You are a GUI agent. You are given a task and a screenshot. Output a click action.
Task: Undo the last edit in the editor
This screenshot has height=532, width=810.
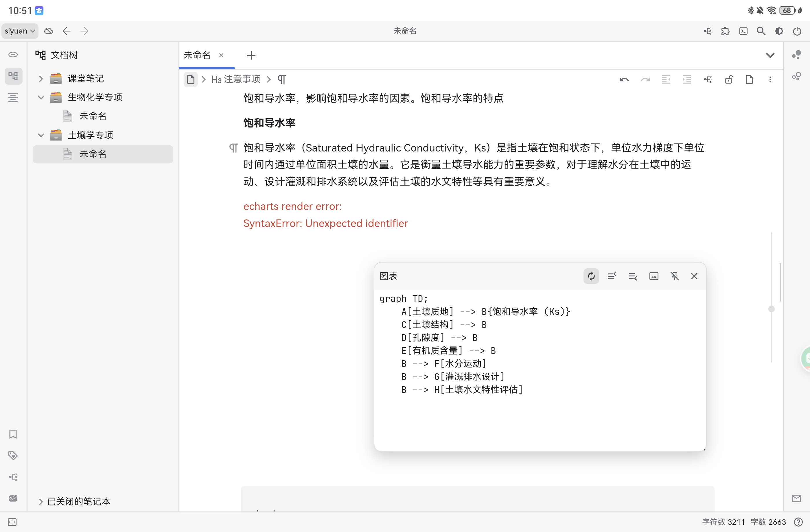point(624,79)
